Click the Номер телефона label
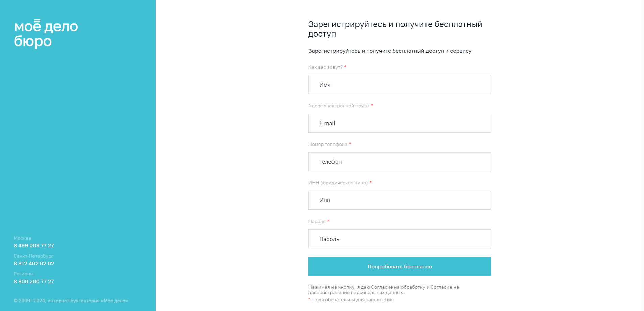The height and width of the screenshot is (311, 644). coord(328,144)
